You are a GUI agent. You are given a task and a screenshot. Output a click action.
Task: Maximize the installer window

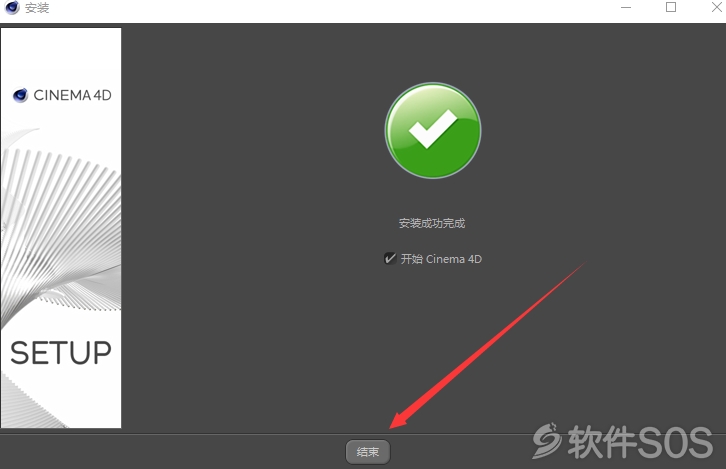[671, 7]
